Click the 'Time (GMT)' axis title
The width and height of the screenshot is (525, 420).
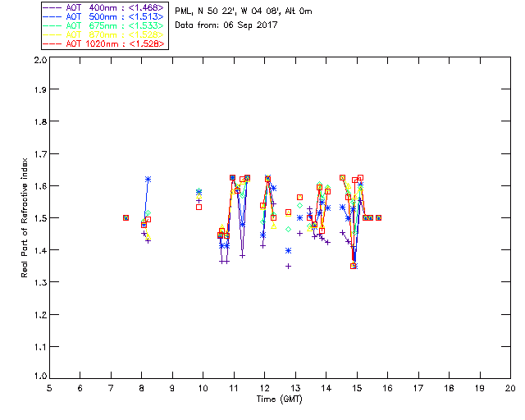coord(279,399)
